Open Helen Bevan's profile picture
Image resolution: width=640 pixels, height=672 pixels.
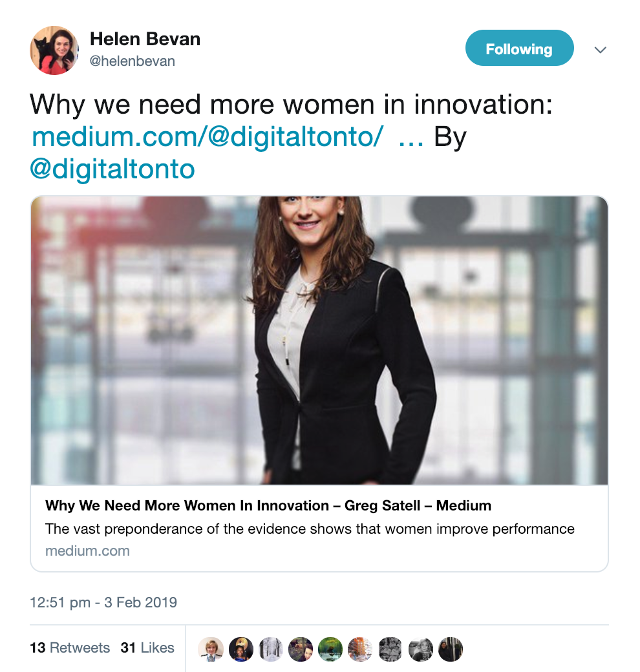pos(54,50)
